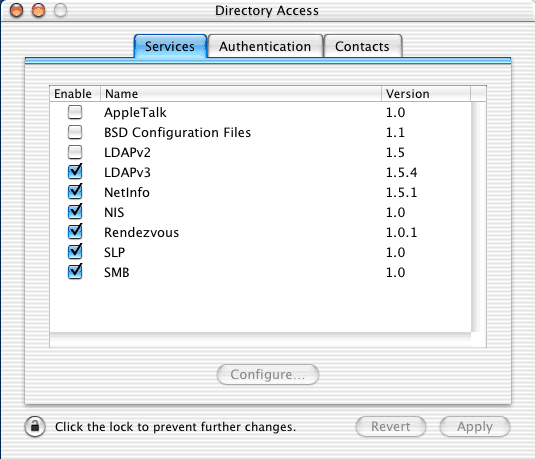Click the services list vertical scrollbar
The height and width of the screenshot is (459, 535).
pyautogui.click(x=478, y=217)
